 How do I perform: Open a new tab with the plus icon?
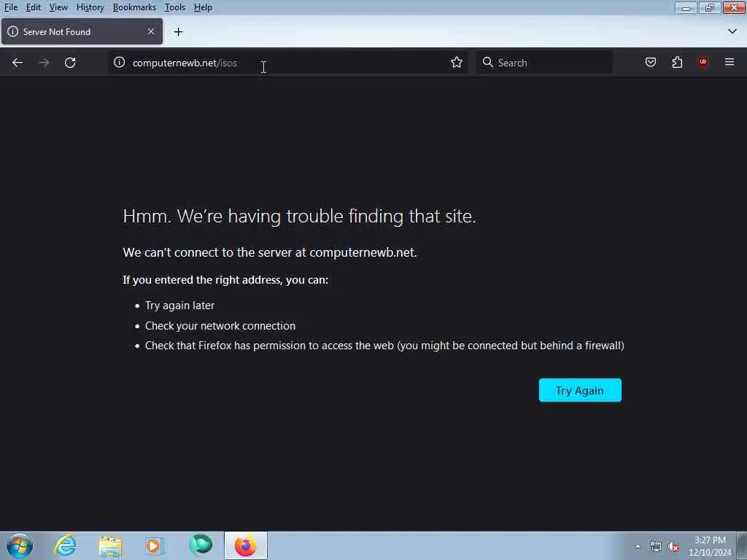click(x=178, y=32)
